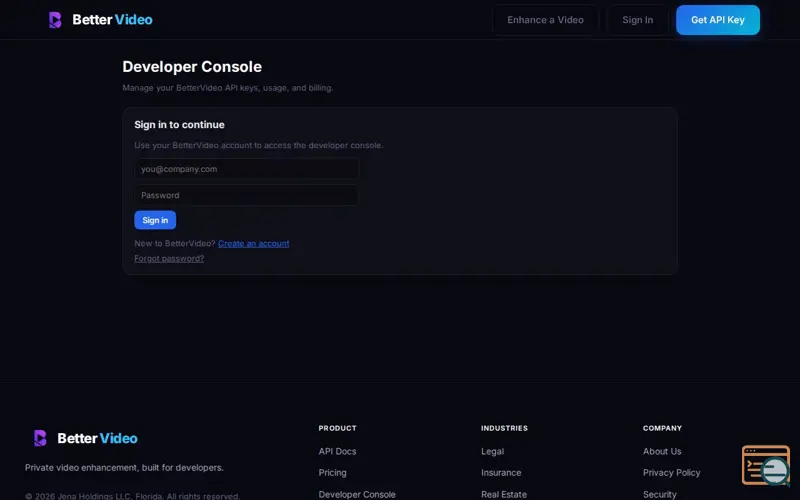Open Sign In in top navigation
800x500 pixels.
[x=637, y=20]
